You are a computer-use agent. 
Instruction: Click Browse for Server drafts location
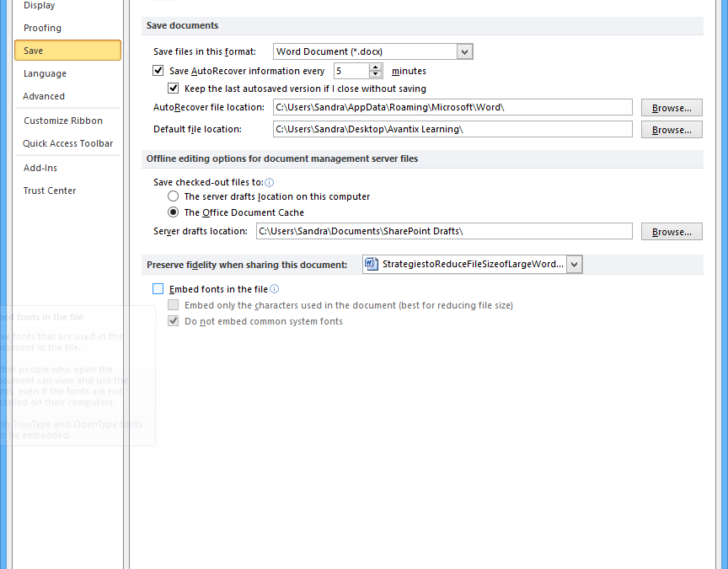click(x=672, y=232)
